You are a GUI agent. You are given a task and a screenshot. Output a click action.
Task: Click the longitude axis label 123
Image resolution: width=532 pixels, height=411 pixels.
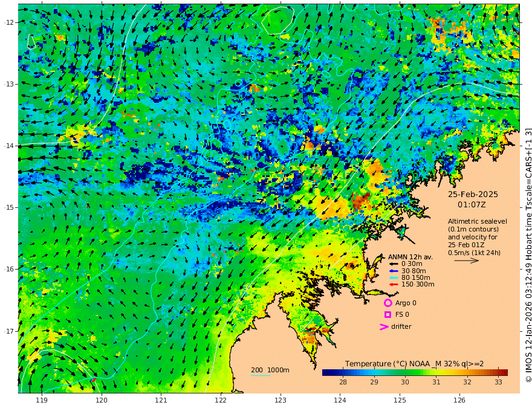pyautogui.click(x=281, y=400)
